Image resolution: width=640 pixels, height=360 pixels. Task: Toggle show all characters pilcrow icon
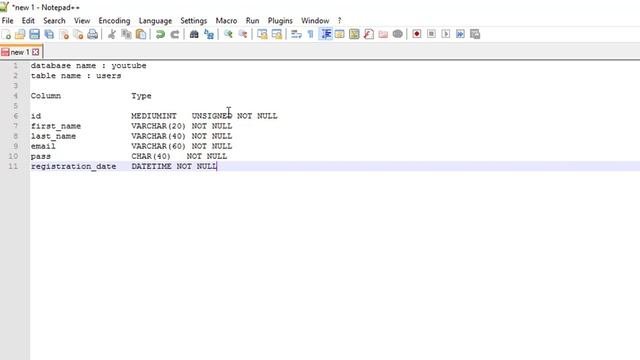coord(311,34)
